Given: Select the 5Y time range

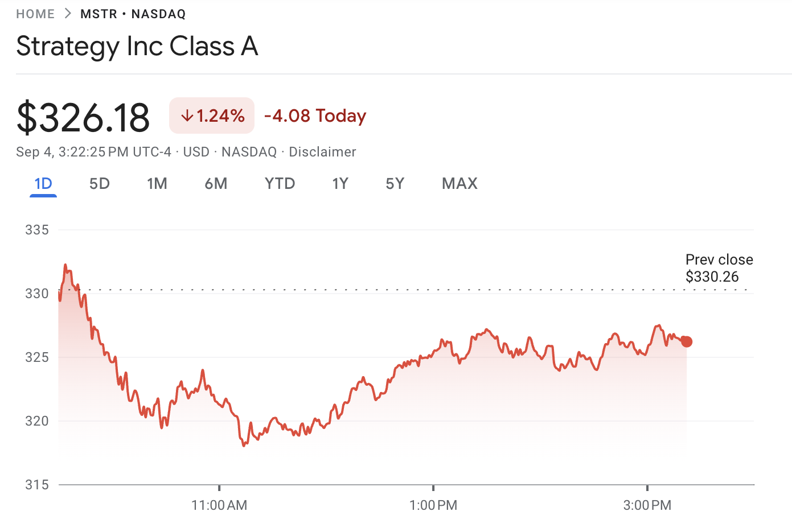Looking at the screenshot, I should pyautogui.click(x=395, y=183).
